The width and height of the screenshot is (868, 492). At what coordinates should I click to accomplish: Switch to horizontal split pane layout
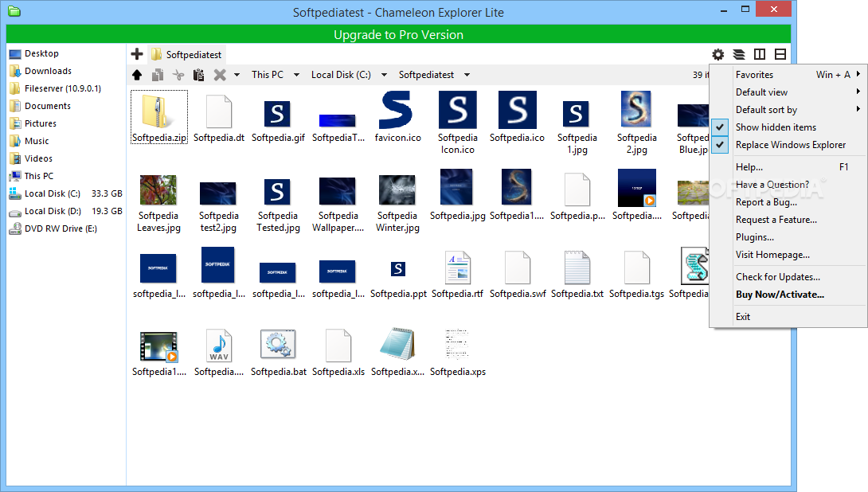780,54
